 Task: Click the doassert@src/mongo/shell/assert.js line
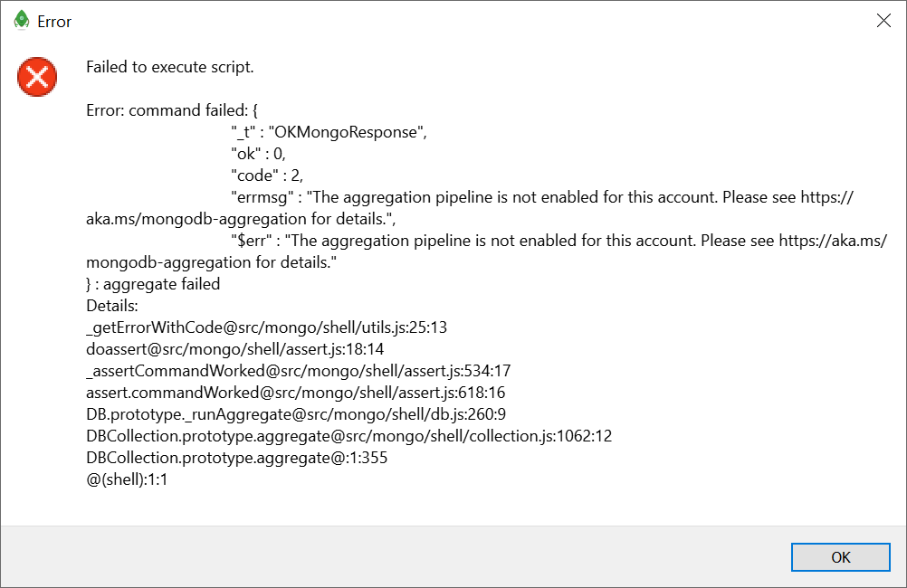pos(234,348)
